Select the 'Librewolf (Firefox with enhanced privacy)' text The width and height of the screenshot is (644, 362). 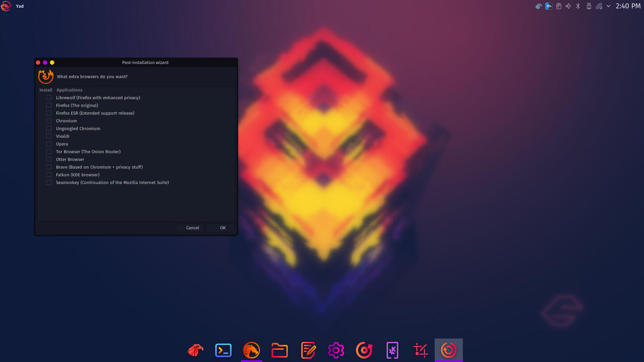[98, 97]
